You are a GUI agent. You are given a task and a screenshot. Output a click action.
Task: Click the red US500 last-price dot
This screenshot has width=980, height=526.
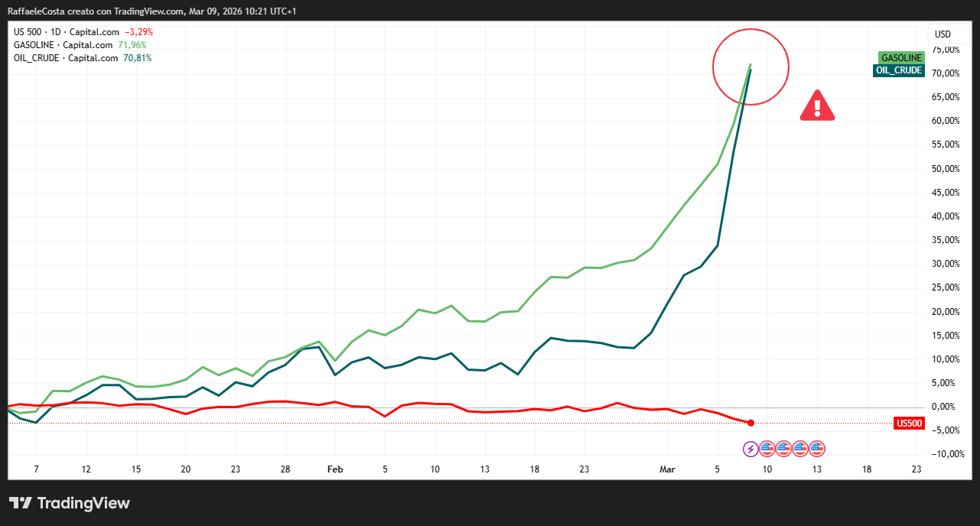(750, 423)
